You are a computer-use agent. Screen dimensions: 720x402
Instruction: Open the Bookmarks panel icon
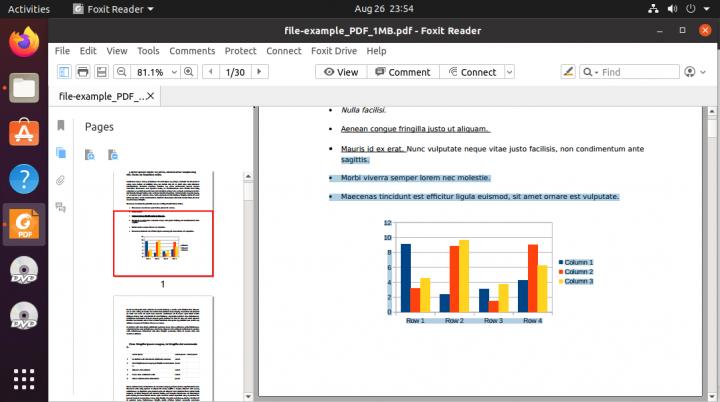coord(61,126)
